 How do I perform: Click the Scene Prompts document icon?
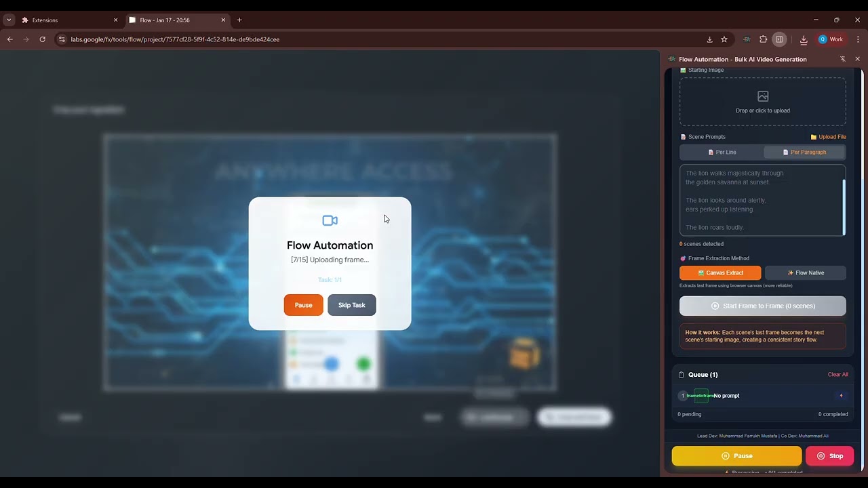[x=684, y=137]
